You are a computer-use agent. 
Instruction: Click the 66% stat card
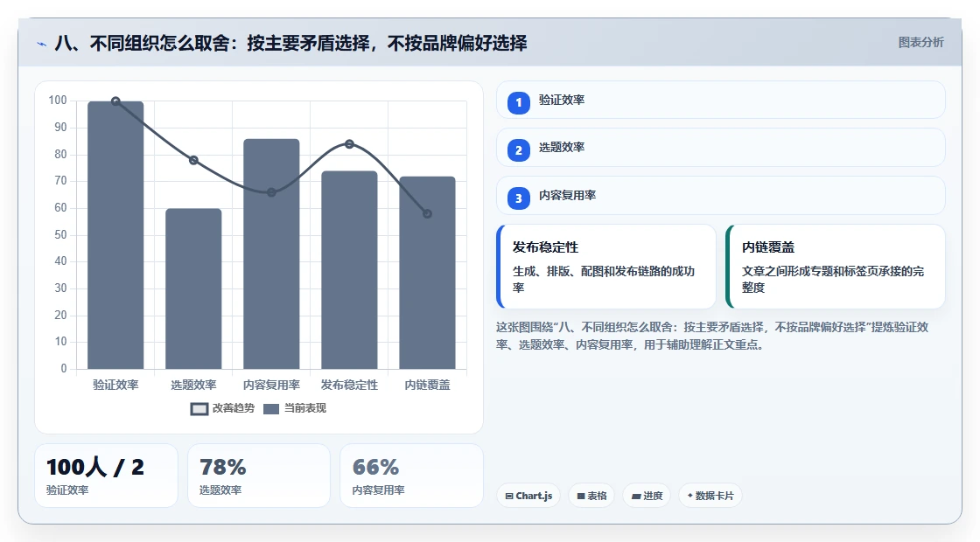[x=412, y=476]
